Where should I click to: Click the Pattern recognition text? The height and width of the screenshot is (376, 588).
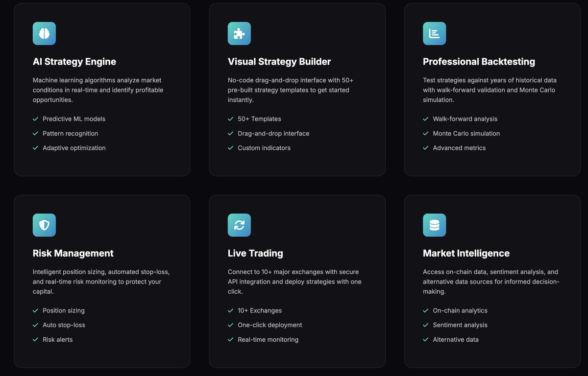point(71,134)
